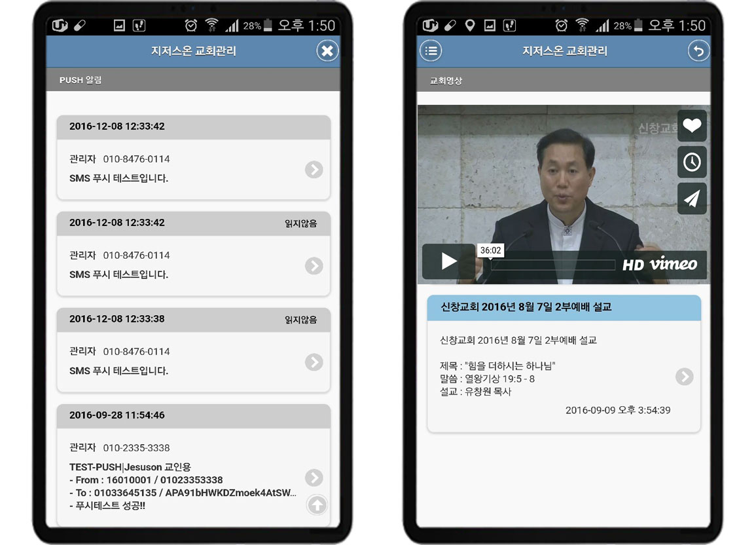Share video using paper plane icon

pos(692,198)
